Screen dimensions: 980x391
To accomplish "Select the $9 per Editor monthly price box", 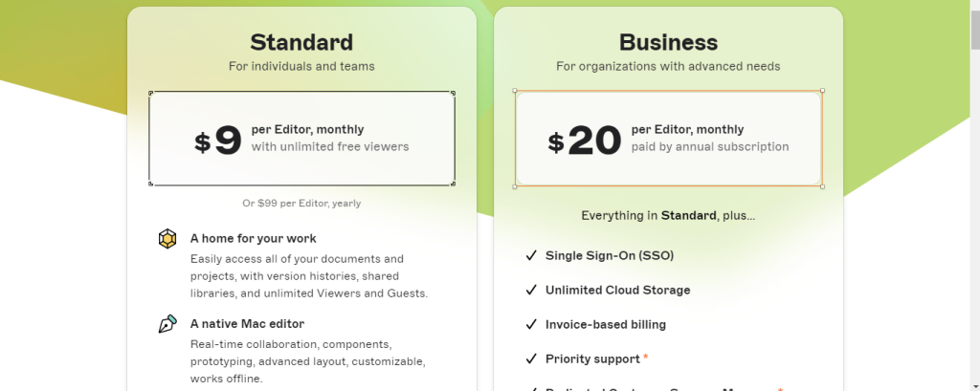I will (x=301, y=139).
